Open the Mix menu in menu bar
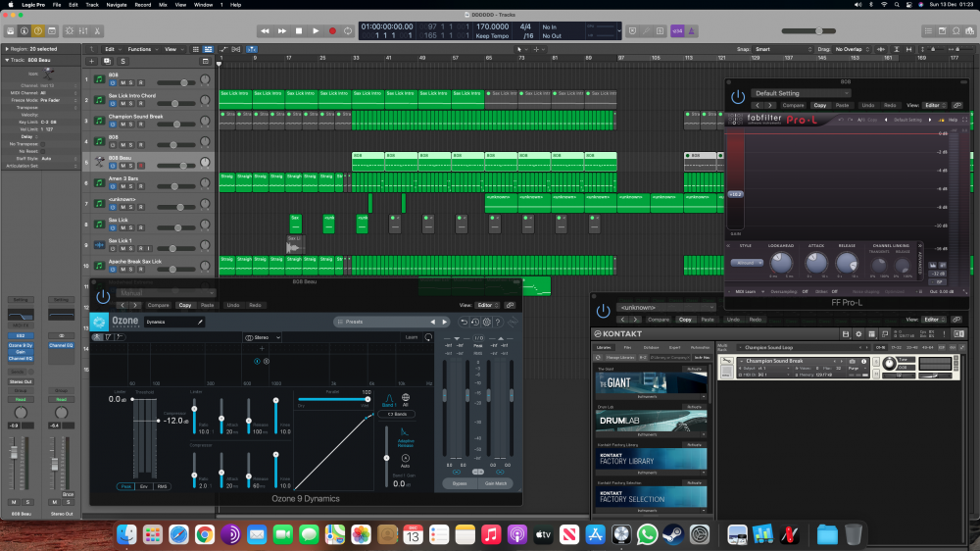 point(163,4)
